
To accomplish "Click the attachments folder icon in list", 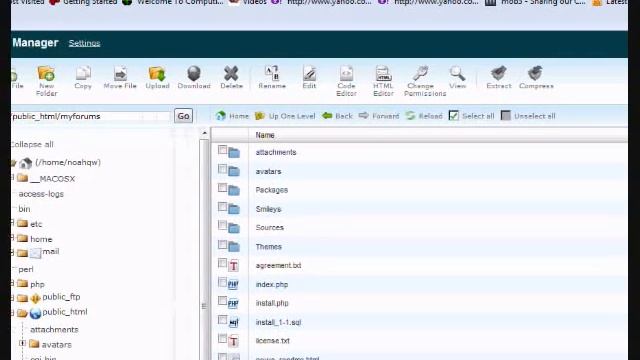I will (234, 153).
